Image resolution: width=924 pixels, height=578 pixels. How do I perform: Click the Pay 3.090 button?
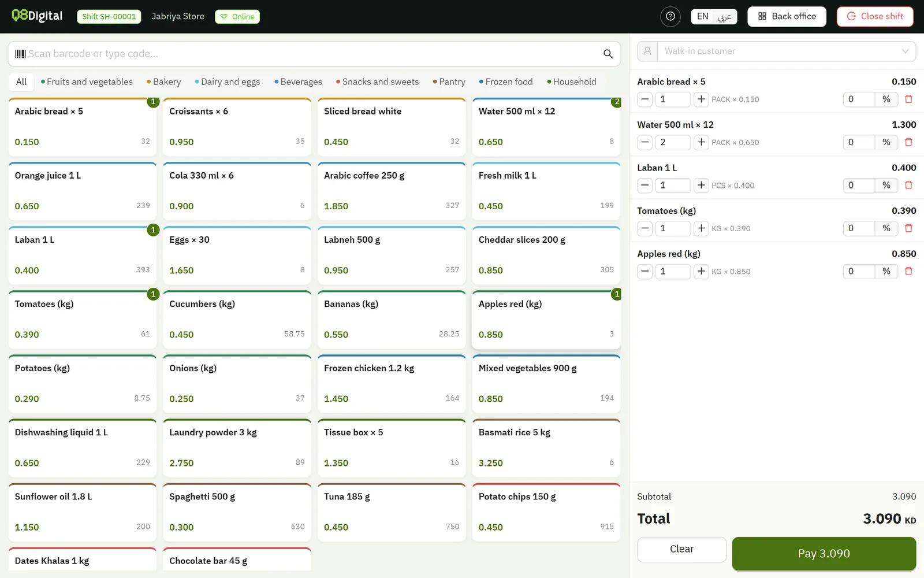click(824, 554)
